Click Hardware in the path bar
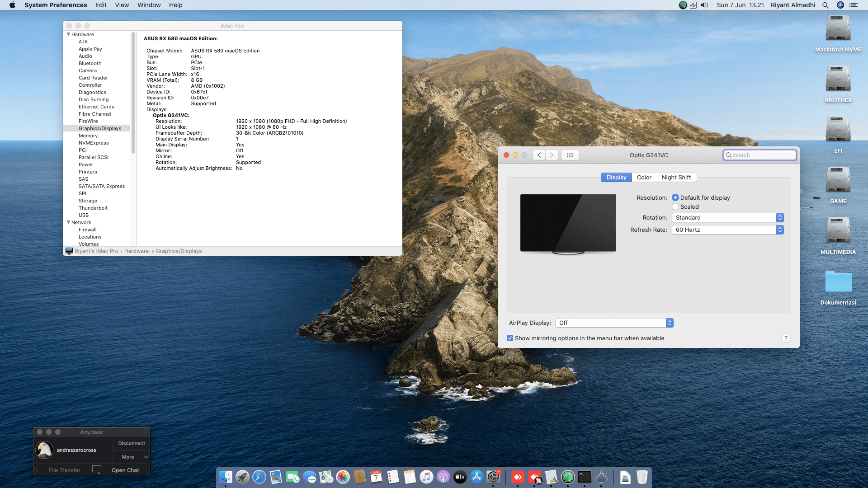 point(137,251)
